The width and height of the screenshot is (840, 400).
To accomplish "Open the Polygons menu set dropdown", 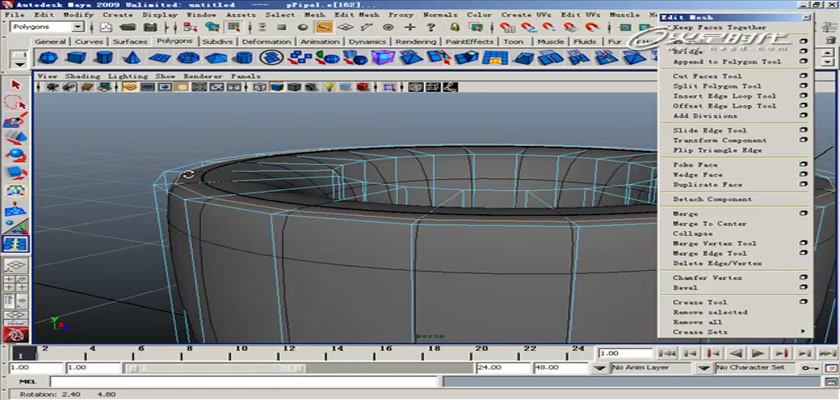I will 78,27.
